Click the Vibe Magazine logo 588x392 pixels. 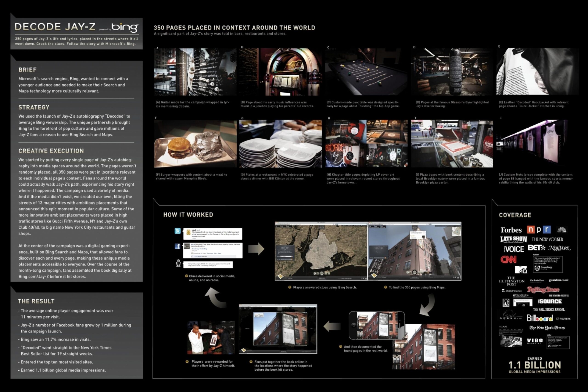tap(535, 341)
